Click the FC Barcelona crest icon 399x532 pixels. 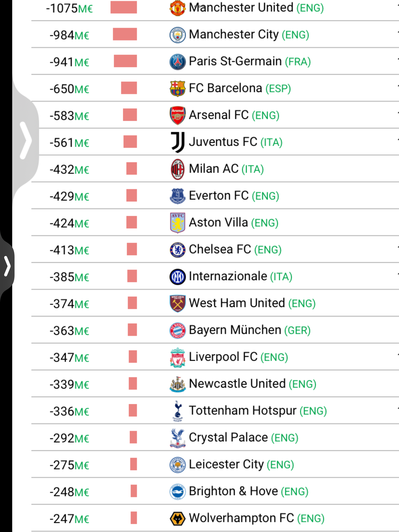point(177,89)
